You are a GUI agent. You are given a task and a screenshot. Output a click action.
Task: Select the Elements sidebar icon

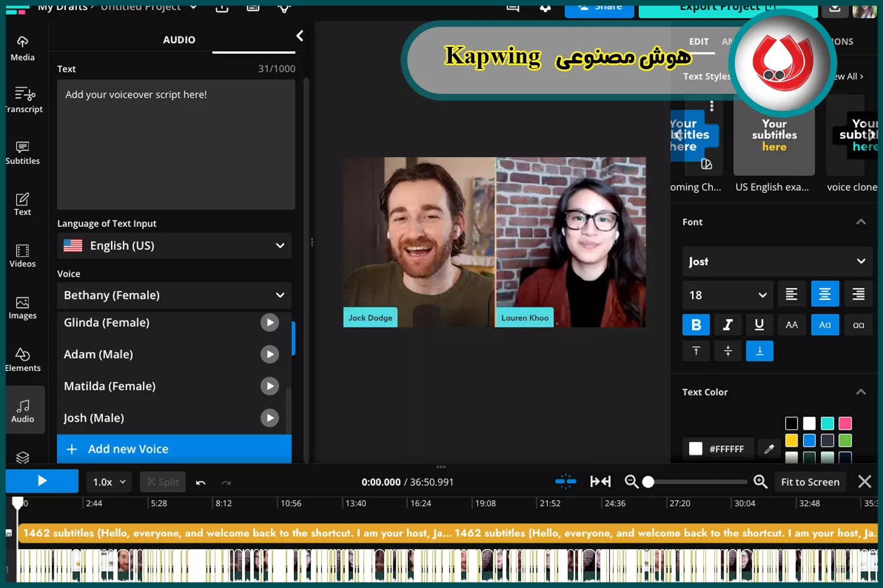tap(23, 360)
